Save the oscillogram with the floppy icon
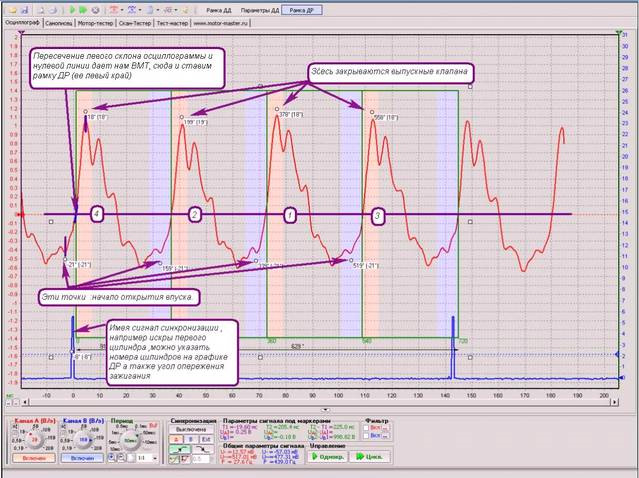This screenshot has height=478, width=639. (25, 10)
